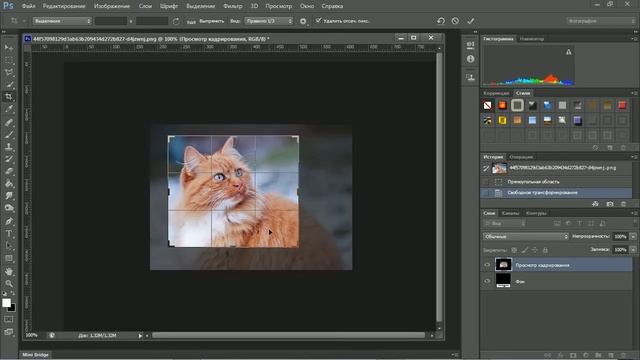Viewport: 640px width, 360px height.
Task: Click the foreground color swatch
Action: click(6, 303)
